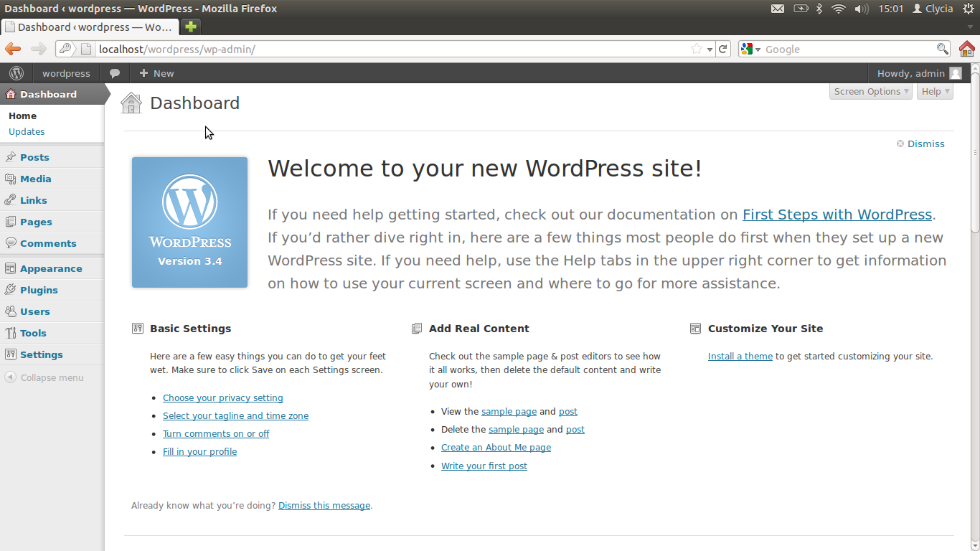The image size is (980, 551).
Task: Select the Updates submenu item
Action: click(27, 131)
